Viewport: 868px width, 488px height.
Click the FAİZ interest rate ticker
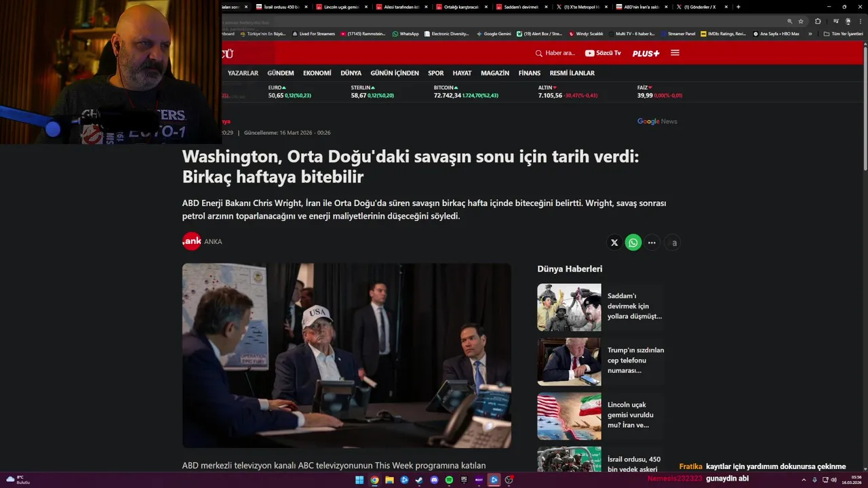(x=660, y=91)
